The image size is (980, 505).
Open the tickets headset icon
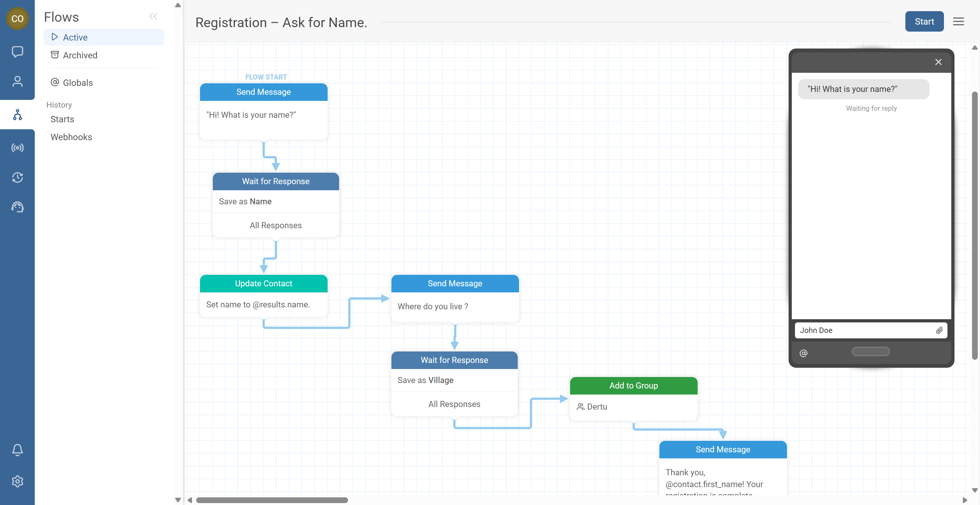(x=17, y=207)
